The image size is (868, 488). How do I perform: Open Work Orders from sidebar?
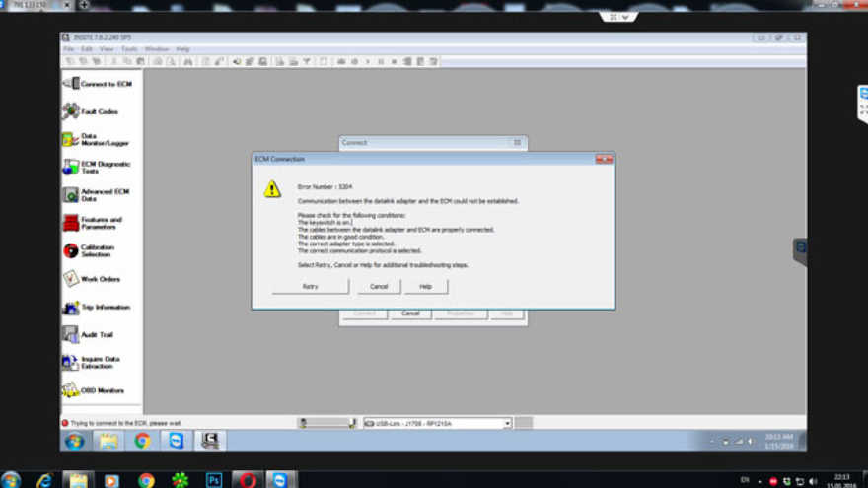tap(99, 279)
